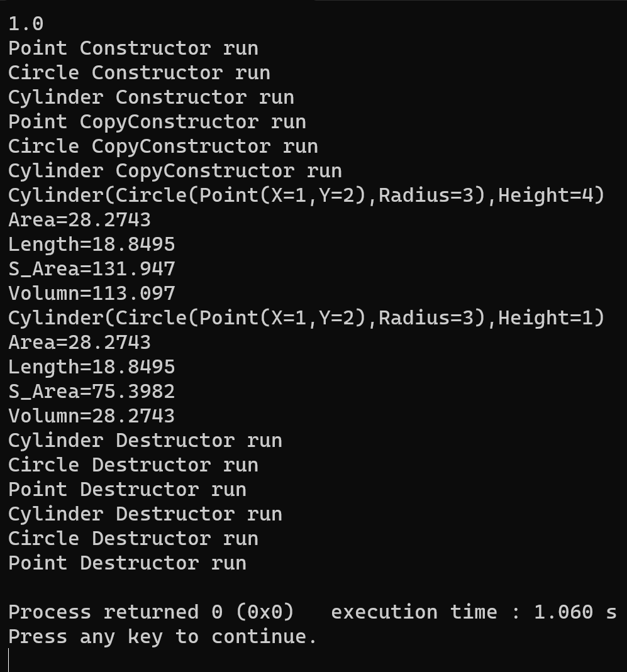Click the "Volumn=113.097" output line
The image size is (627, 672).
coord(91,294)
